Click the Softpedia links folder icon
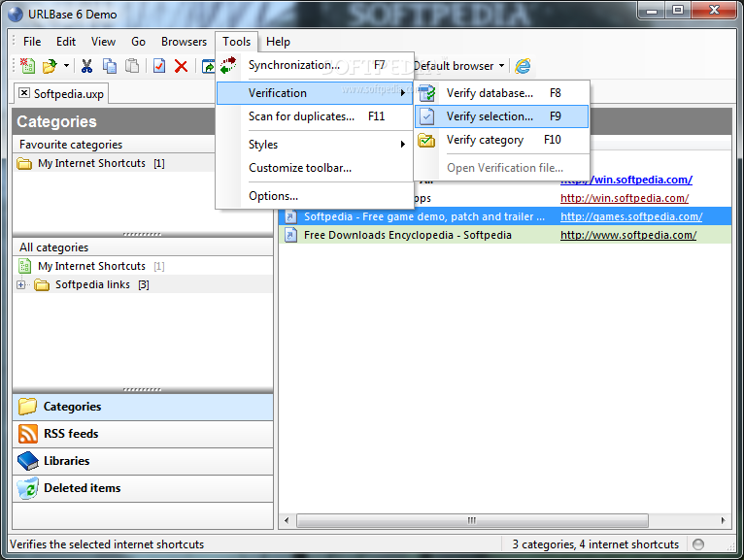Viewport: 744px width, 560px height. pos(42,284)
